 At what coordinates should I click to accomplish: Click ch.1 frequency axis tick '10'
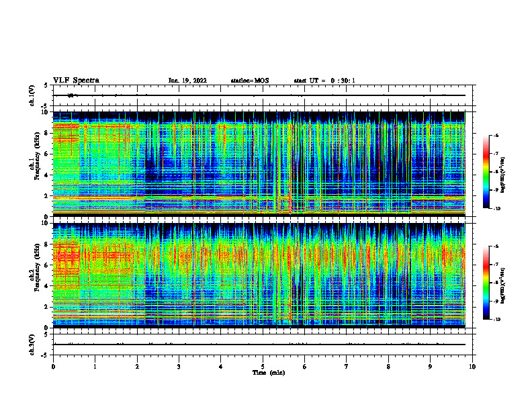pyautogui.click(x=45, y=112)
